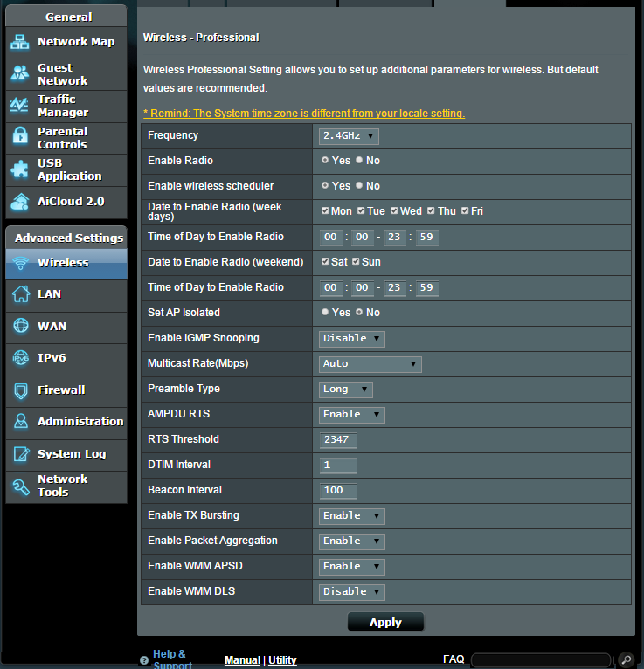
Task: Expand the Enable WMM DLS dropdown
Action: [351, 592]
